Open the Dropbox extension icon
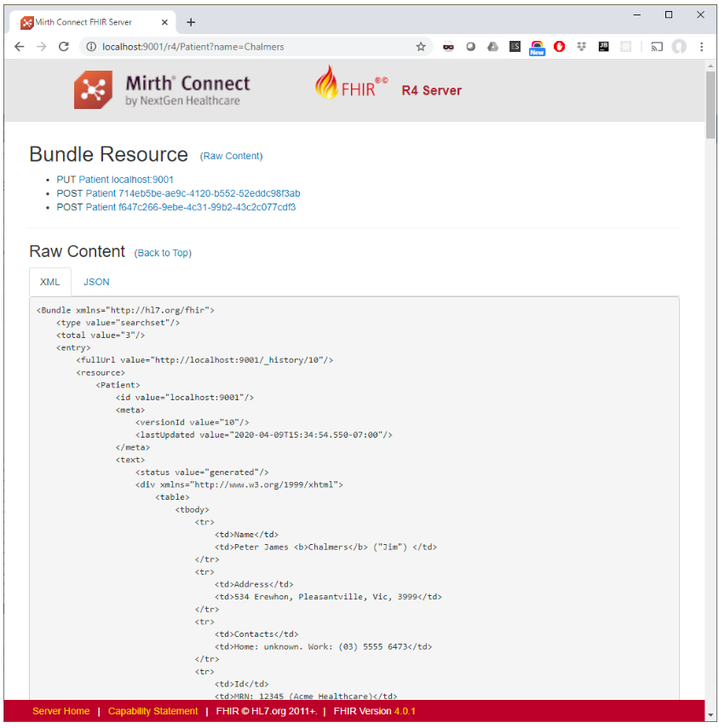Image resolution: width=719 pixels, height=728 pixels. (x=582, y=47)
